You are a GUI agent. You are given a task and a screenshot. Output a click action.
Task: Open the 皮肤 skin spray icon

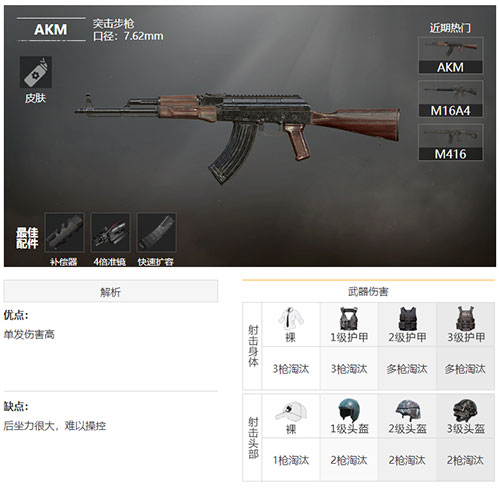(36, 72)
